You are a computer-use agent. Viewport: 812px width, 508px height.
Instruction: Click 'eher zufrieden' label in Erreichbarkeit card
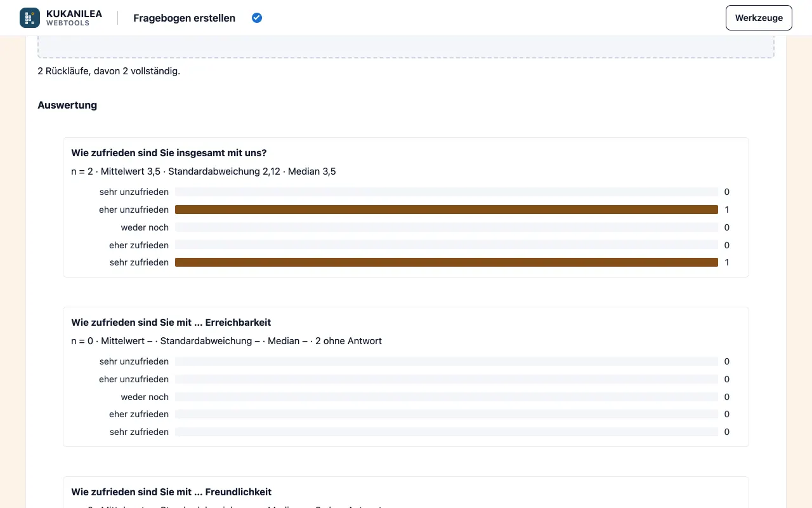(139, 414)
